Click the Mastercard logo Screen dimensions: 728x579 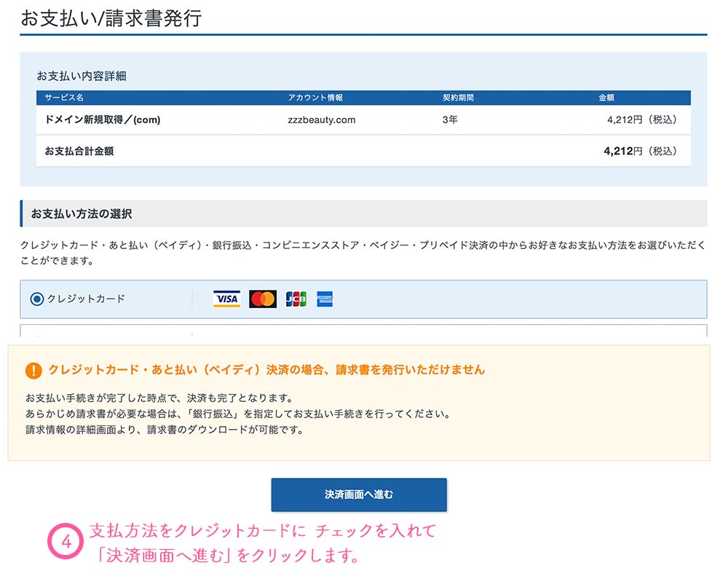point(263,299)
